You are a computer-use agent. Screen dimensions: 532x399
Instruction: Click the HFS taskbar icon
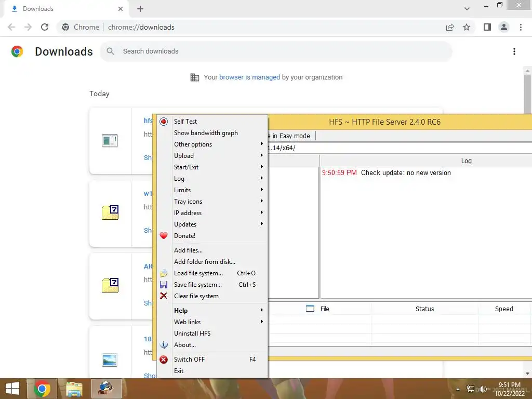coord(106,389)
